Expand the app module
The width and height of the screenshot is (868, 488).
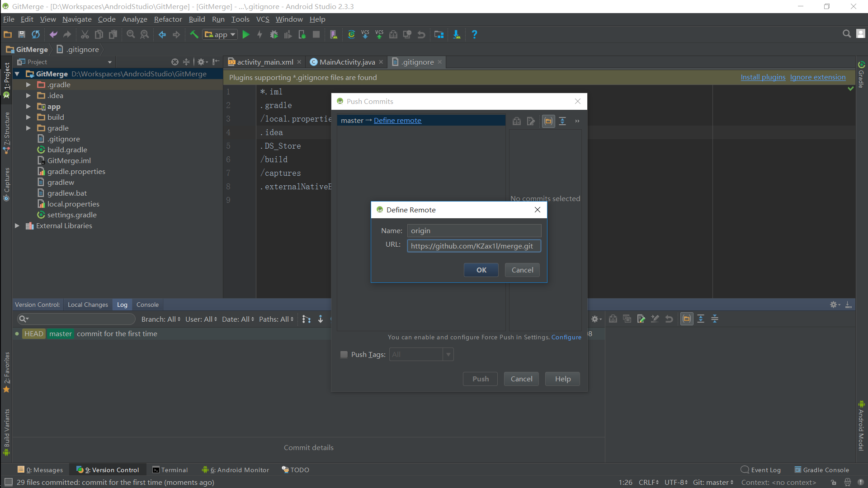coord(28,106)
